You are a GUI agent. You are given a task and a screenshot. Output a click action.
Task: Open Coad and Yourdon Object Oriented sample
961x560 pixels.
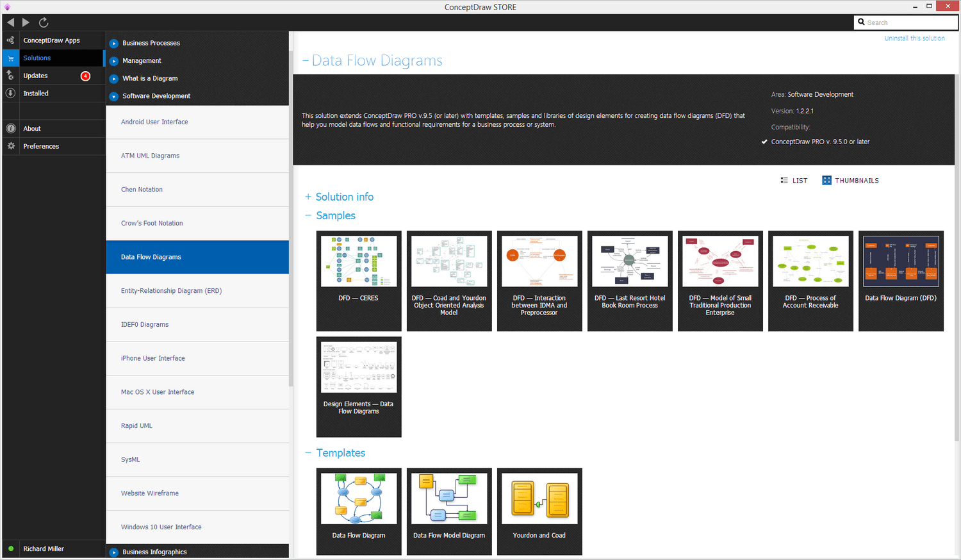point(449,281)
